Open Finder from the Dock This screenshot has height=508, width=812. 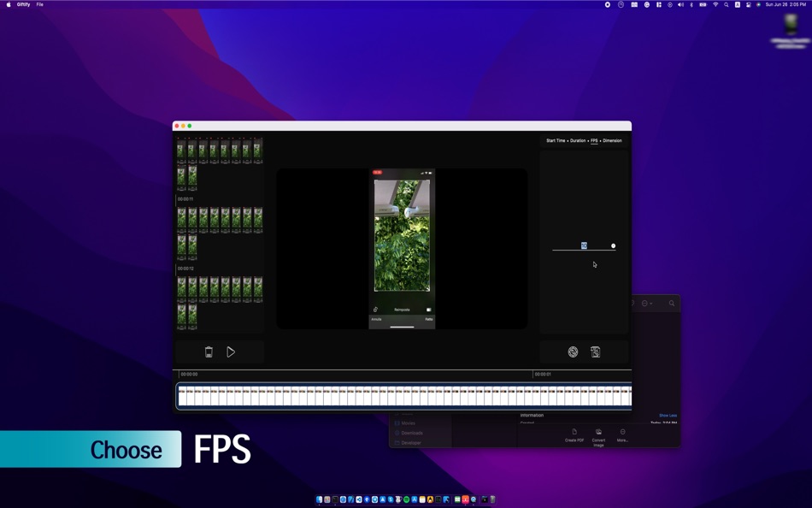click(x=319, y=499)
